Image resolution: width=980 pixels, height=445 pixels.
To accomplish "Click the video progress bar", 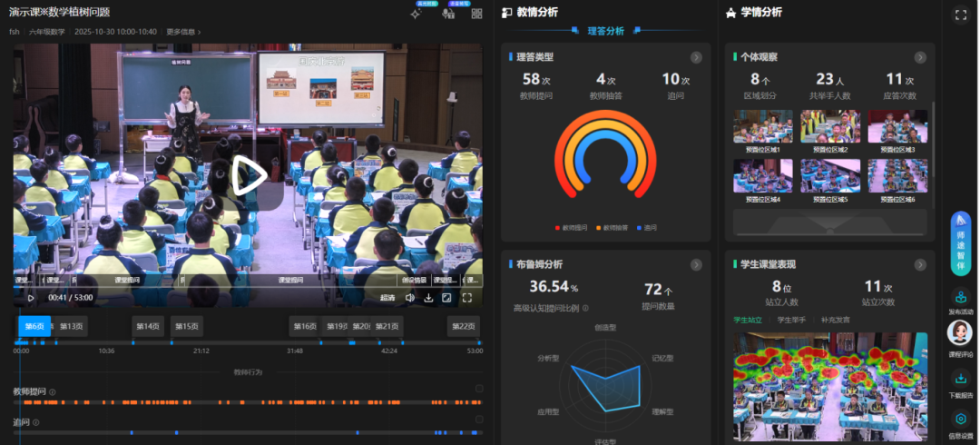I will coord(248,287).
